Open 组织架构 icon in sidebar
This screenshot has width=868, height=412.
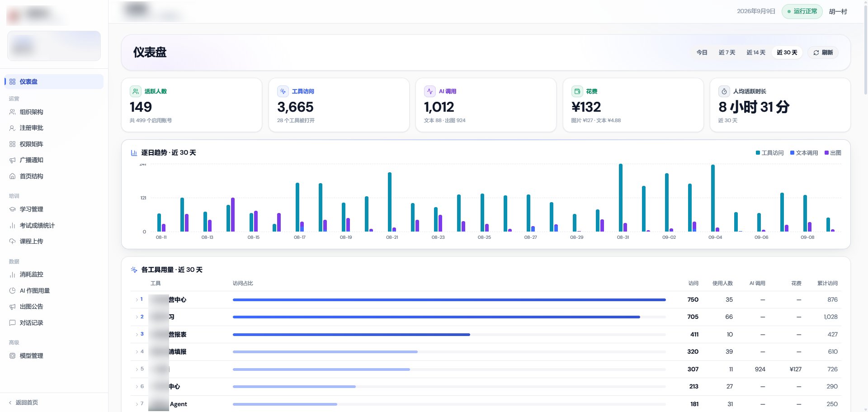[12, 112]
